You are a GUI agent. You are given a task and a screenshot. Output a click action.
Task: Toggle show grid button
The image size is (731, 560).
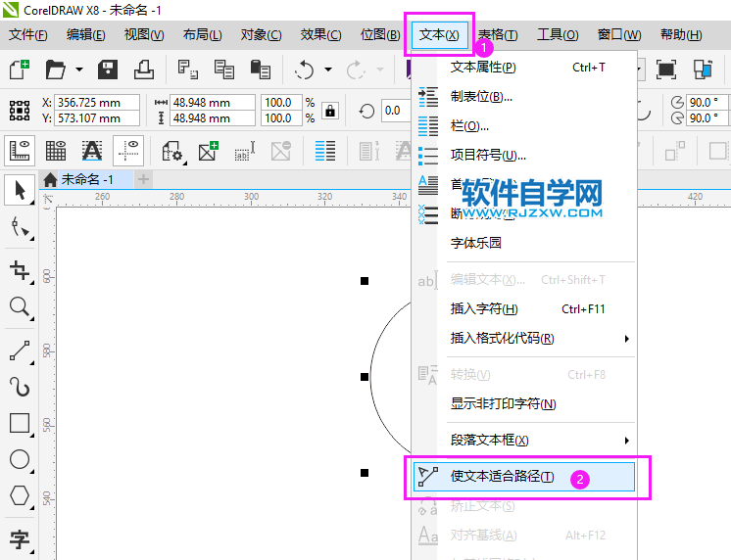pos(56,151)
